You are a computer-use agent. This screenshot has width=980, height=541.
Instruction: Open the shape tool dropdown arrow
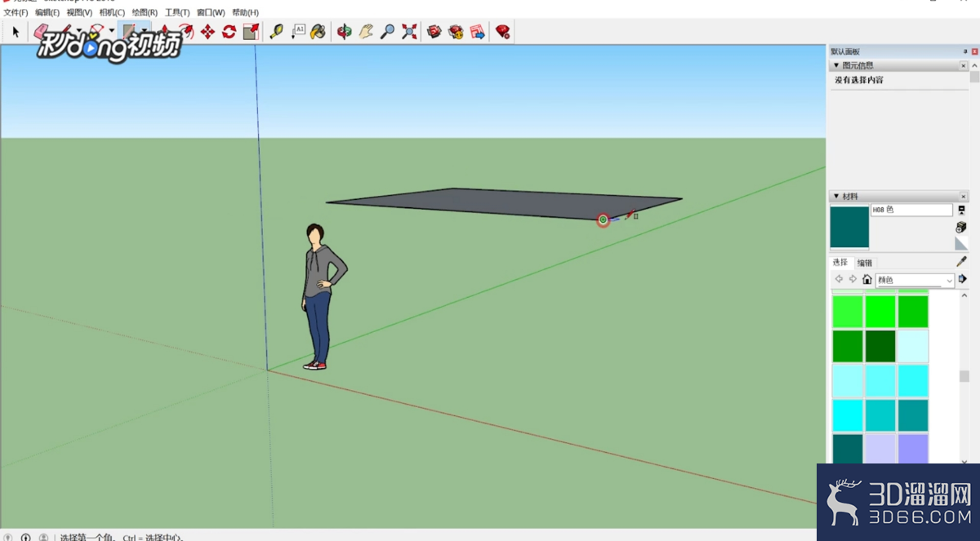coord(144,32)
